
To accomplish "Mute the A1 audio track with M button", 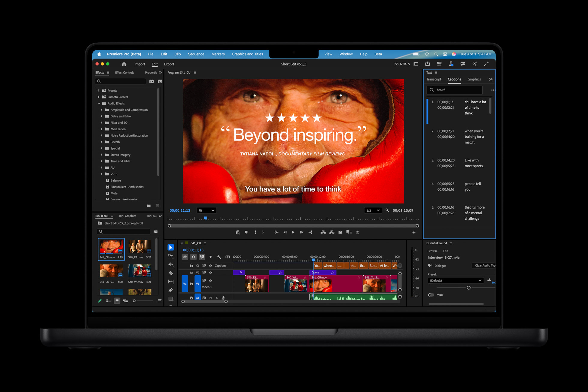I will point(210,297).
